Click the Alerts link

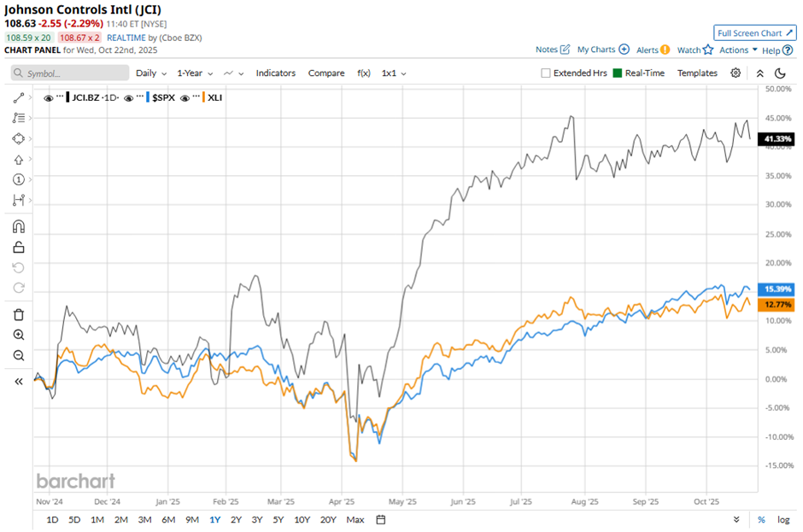(x=648, y=50)
